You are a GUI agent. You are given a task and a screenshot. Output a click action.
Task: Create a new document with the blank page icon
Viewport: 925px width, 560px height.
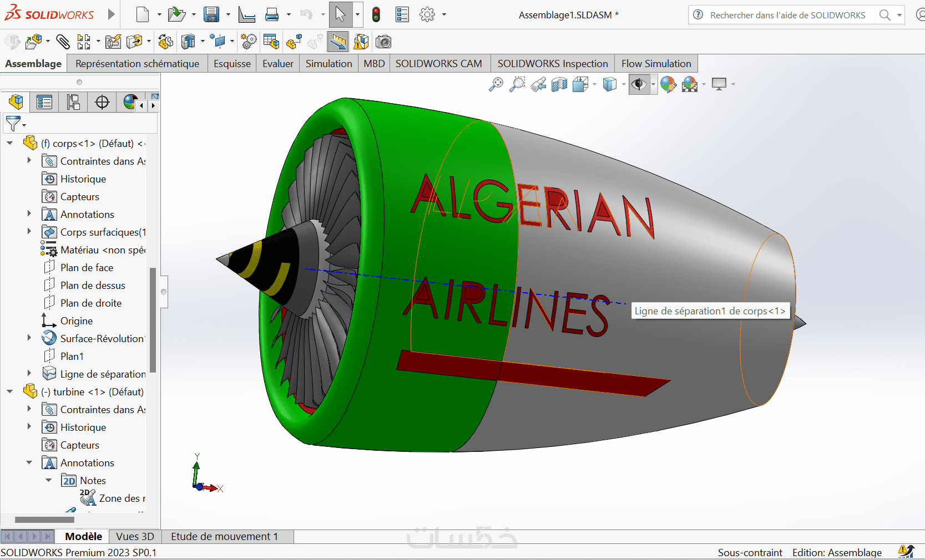tap(143, 14)
